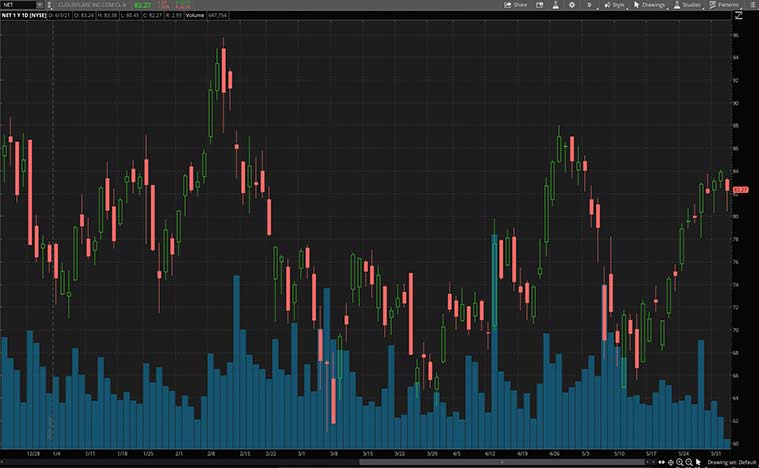The height and width of the screenshot is (468, 759).
Task: Click the NET symbol input field
Action: pyautogui.click(x=20, y=5)
